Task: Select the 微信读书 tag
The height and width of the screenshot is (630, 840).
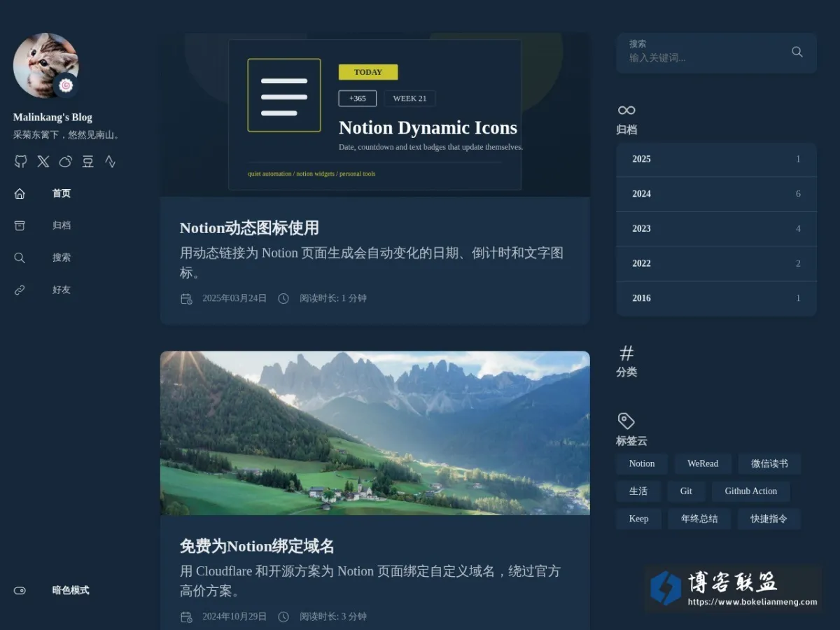Action: (769, 463)
